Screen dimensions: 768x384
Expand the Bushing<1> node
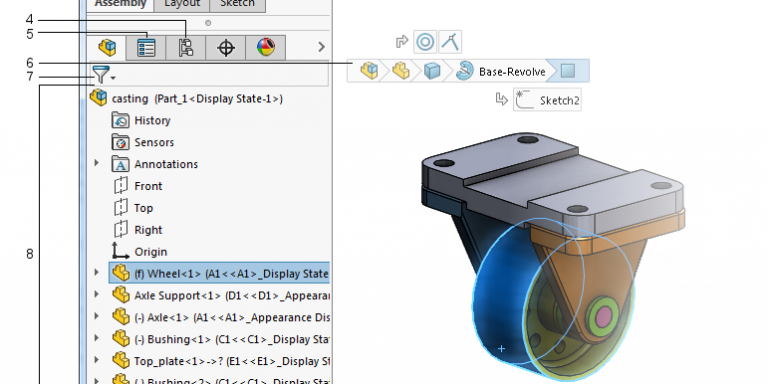pos(96,338)
